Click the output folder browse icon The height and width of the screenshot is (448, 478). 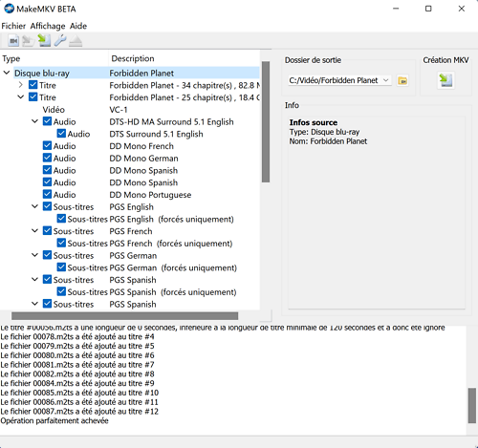[402, 80]
